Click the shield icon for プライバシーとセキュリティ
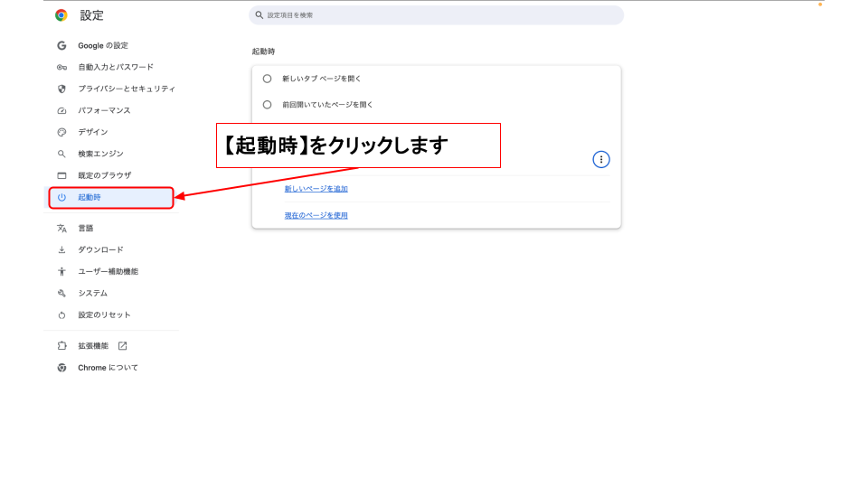The width and height of the screenshot is (868, 488). [61, 89]
